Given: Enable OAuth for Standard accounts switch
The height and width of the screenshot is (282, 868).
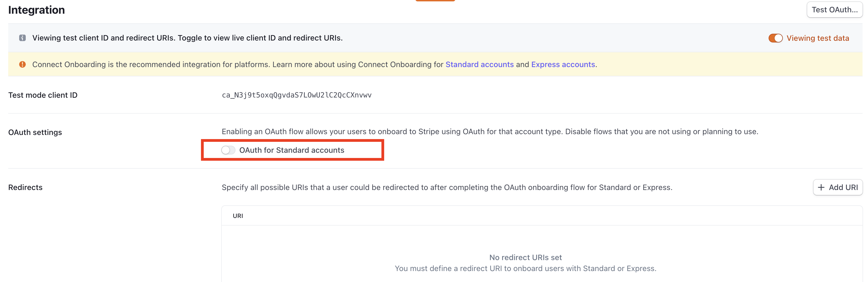Looking at the screenshot, I should click(228, 150).
